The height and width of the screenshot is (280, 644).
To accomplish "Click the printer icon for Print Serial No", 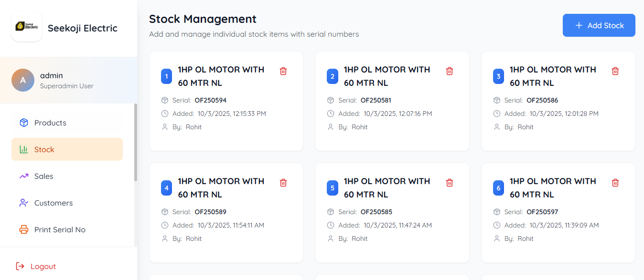I will (24, 229).
